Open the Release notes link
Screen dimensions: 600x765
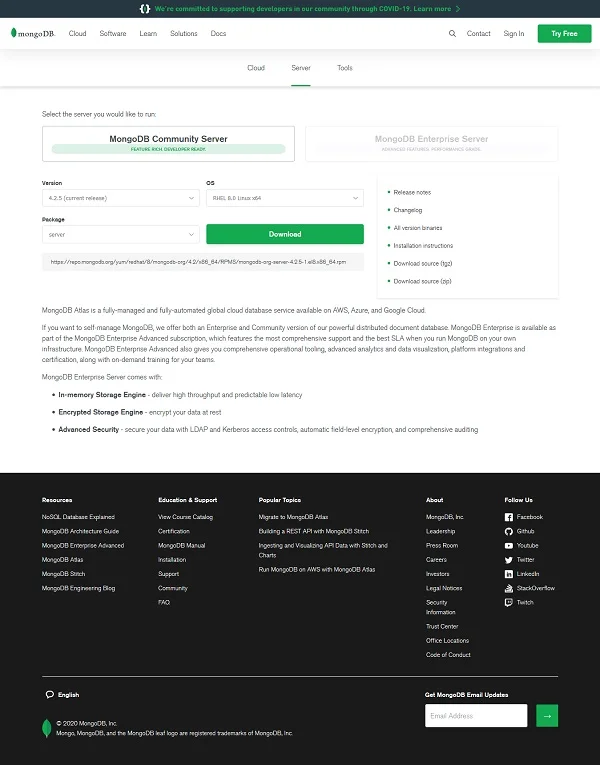coord(412,193)
